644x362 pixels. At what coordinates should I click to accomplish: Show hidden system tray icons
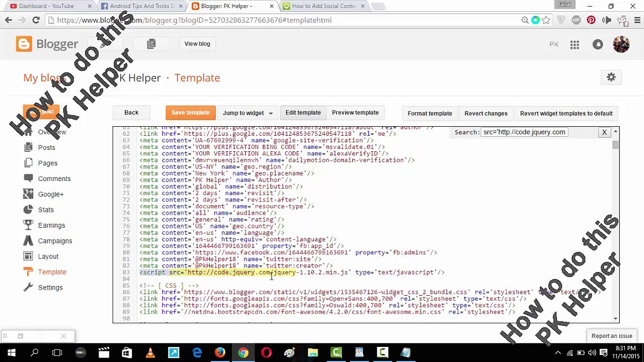click(x=557, y=353)
